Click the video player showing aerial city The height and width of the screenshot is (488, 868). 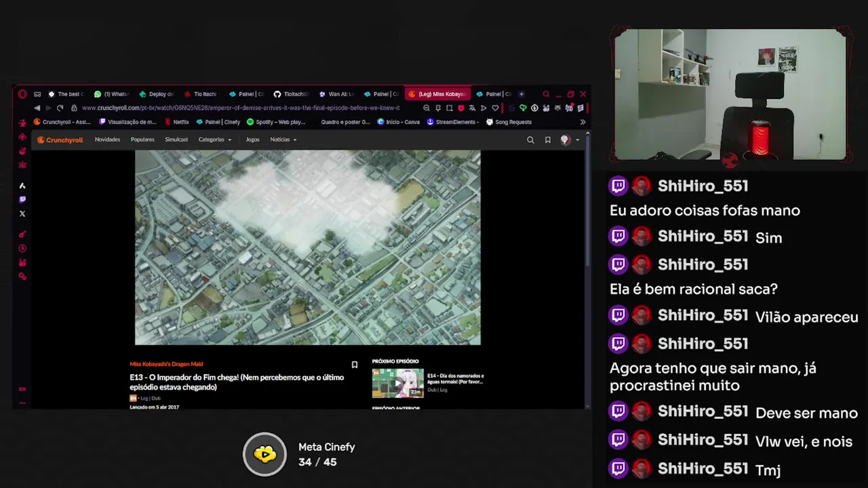coord(308,248)
